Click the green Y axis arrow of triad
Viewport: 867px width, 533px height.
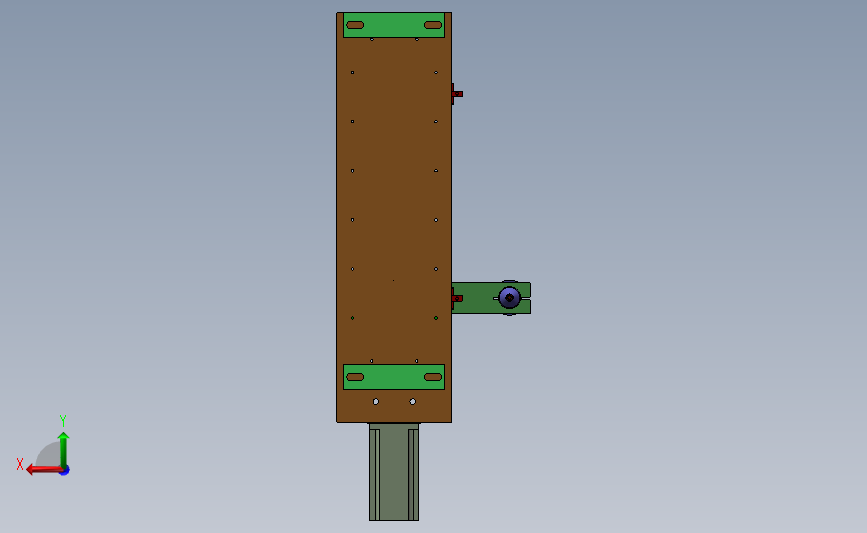click(x=64, y=449)
